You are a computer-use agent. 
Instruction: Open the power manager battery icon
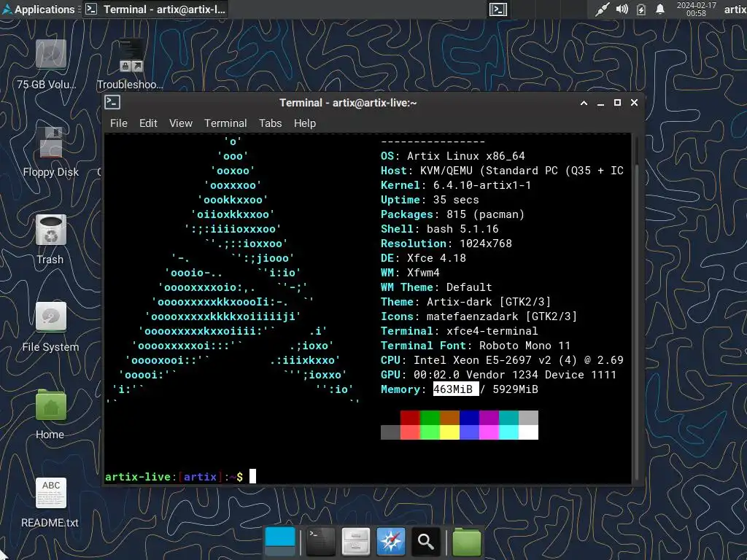[x=641, y=9]
